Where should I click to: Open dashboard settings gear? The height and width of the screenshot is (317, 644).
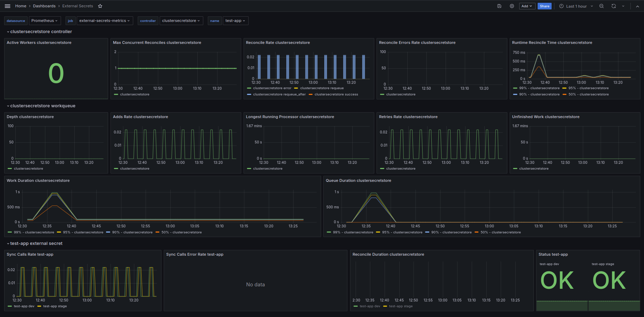point(512,6)
